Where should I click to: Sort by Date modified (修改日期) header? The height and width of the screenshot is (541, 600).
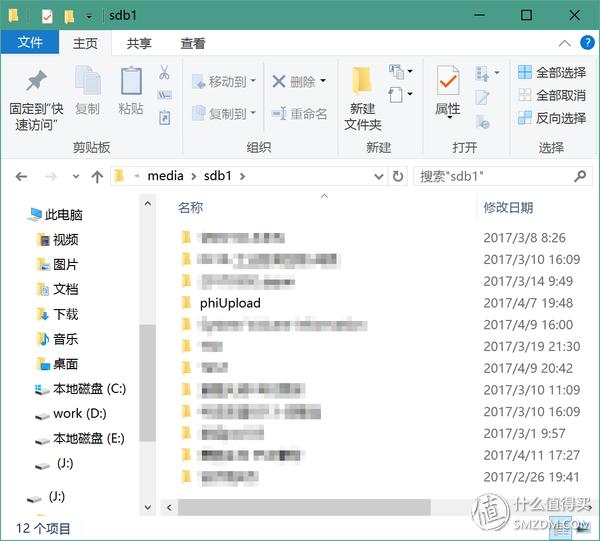pyautogui.click(x=508, y=207)
